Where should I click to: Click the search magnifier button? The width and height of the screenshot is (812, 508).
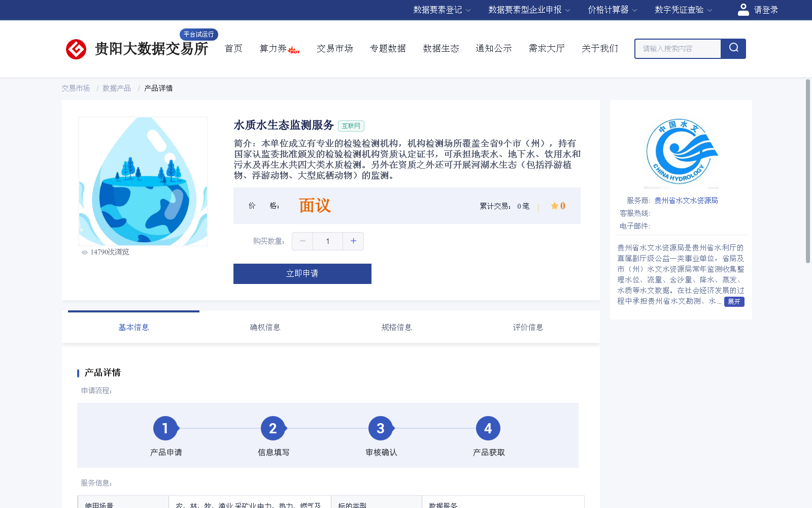point(733,49)
